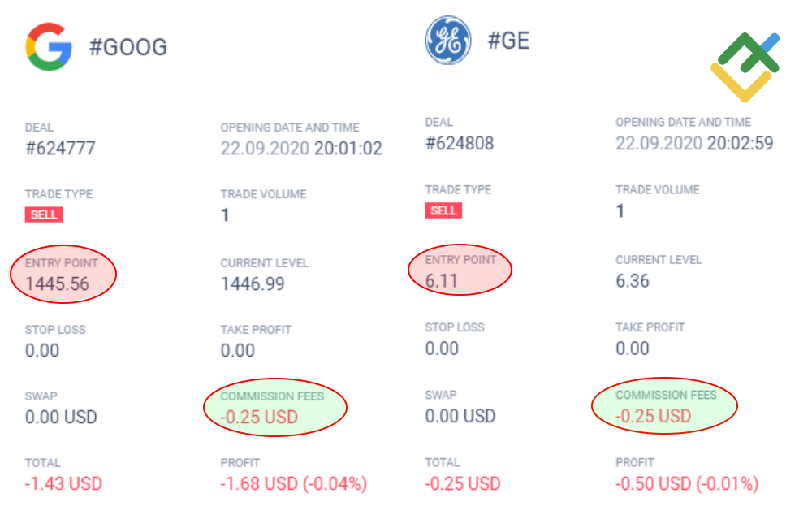Click the #GE ticker title
Image resolution: width=812 pixels, height=515 pixels.
[508, 41]
